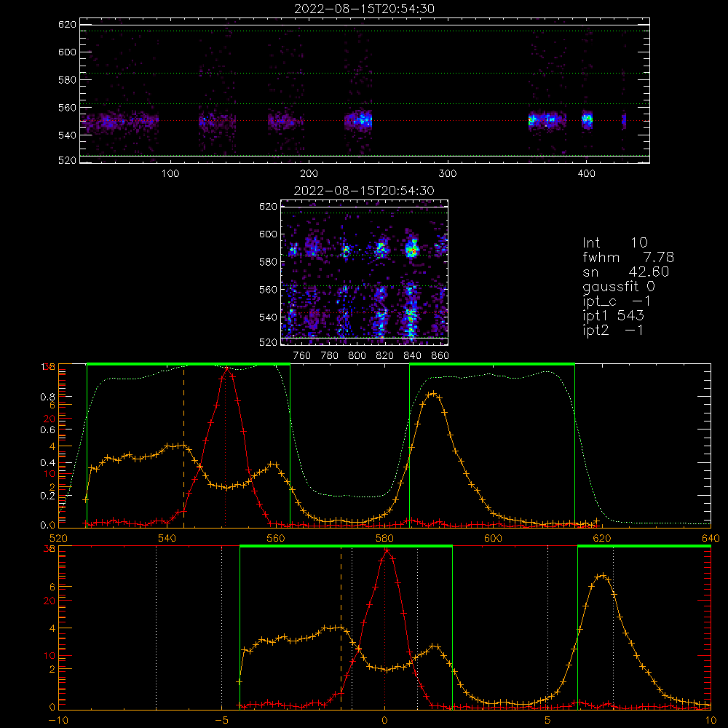The height and width of the screenshot is (728, 728).
Task: Click the dashed orange vertical marker in bottom profile plot
Action: (341, 628)
